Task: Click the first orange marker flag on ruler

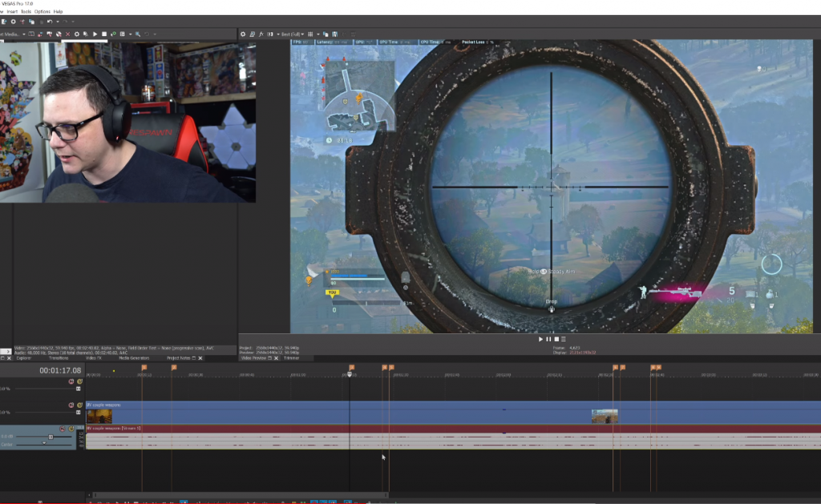Action: [144, 368]
